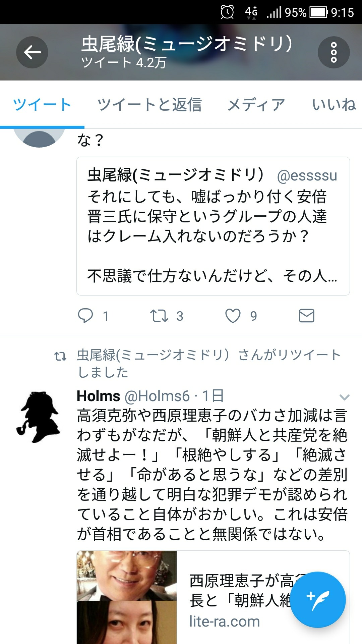
Task: Go back using the arrow button
Action: tap(32, 52)
